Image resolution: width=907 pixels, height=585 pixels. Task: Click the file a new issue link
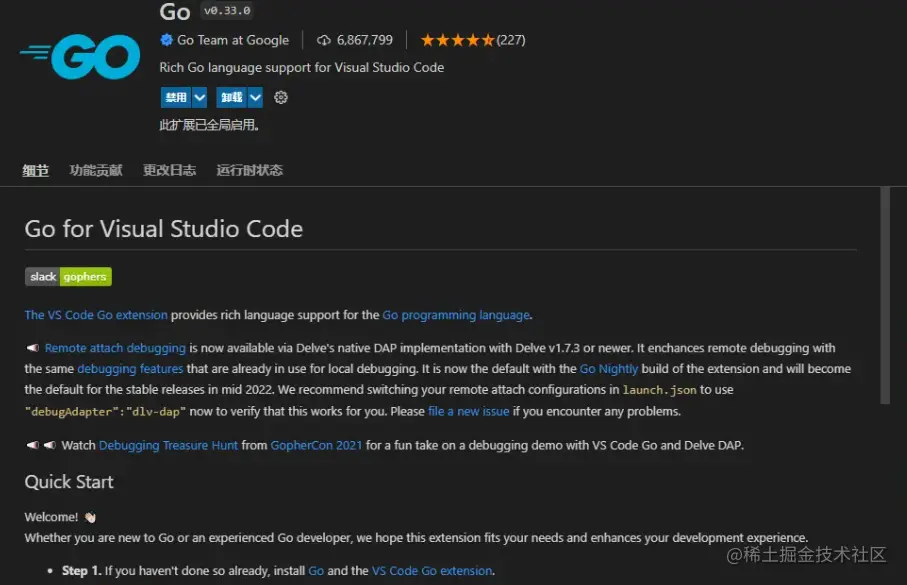[x=469, y=411]
